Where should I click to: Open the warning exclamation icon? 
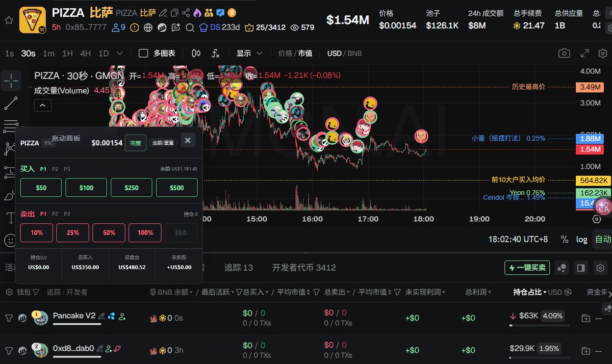coord(135,28)
